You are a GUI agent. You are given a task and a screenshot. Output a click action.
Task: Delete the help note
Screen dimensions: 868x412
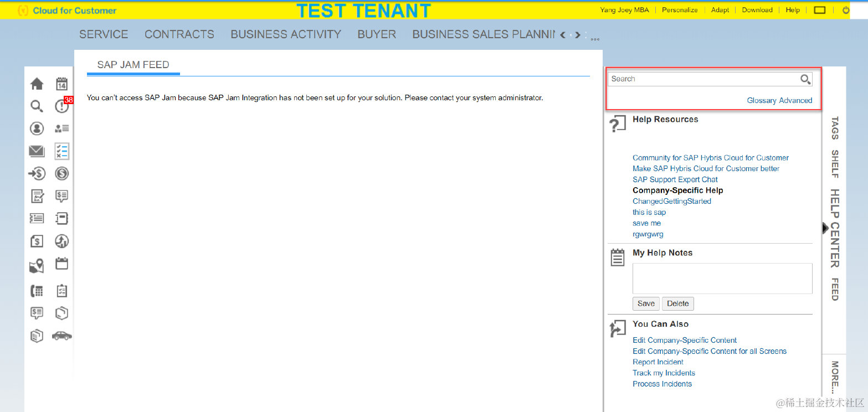click(677, 303)
